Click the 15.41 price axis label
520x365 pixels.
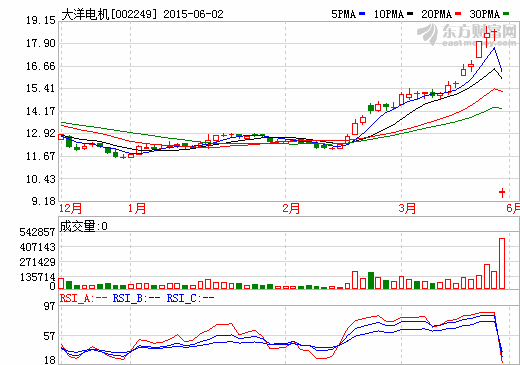tap(41, 88)
